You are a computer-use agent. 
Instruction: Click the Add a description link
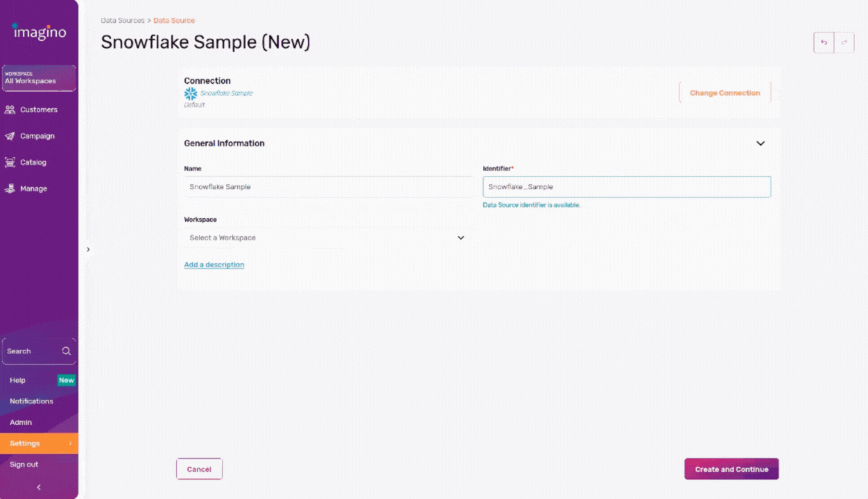click(x=214, y=265)
